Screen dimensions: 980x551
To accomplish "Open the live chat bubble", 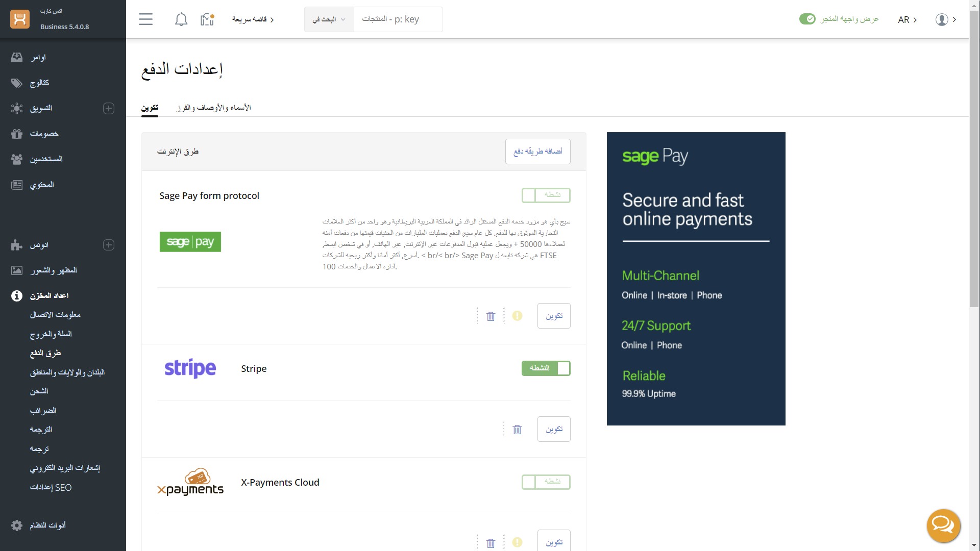I will [943, 525].
